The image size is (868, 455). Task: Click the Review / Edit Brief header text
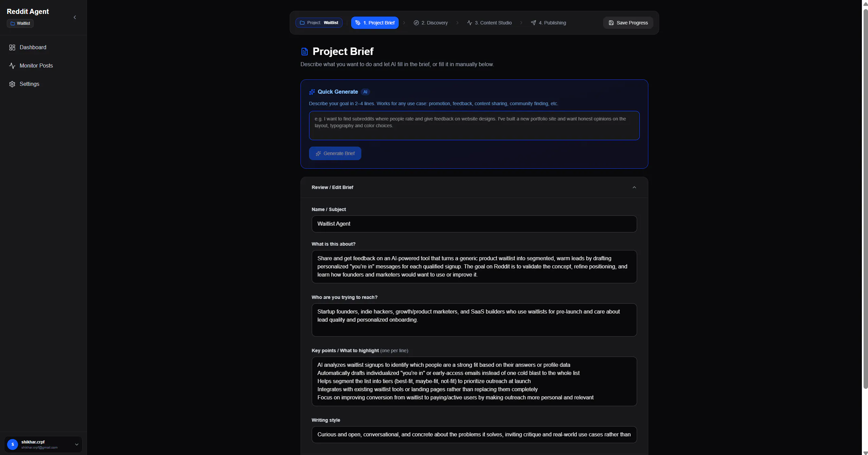(332, 187)
